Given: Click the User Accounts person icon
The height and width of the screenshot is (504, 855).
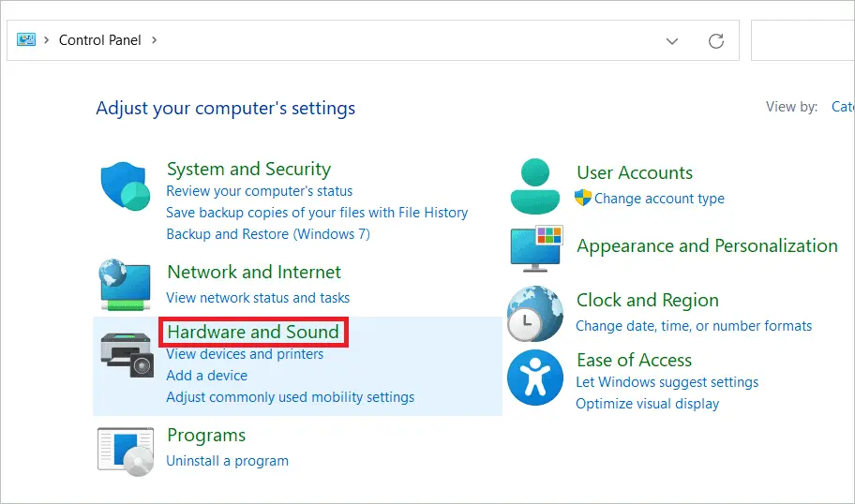Looking at the screenshot, I should point(535,185).
